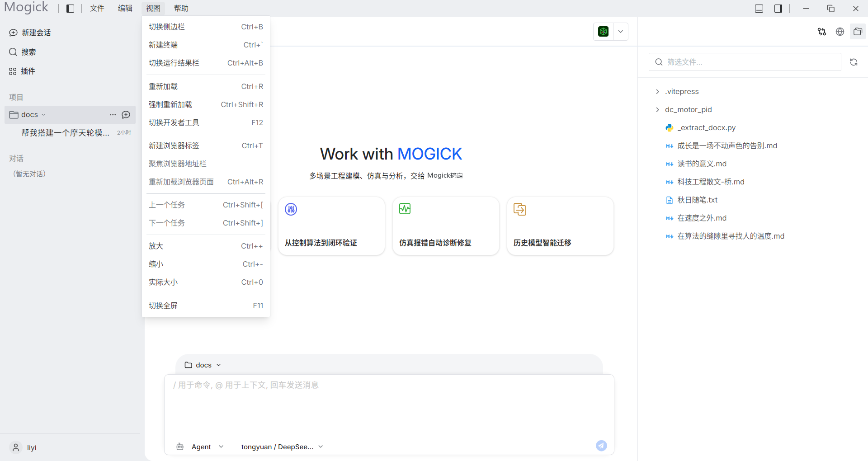Click the 从控制算法到闭环验证 card
The image size is (868, 461).
[x=331, y=226]
